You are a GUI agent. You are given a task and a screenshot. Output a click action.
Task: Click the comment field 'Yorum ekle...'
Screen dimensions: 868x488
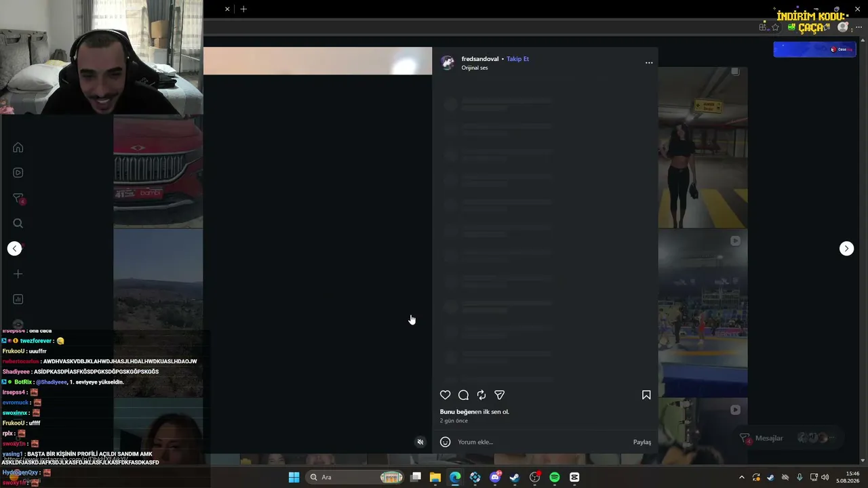542,442
